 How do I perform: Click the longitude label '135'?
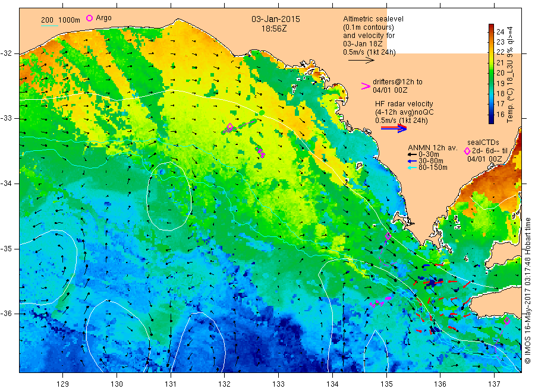[386, 384]
